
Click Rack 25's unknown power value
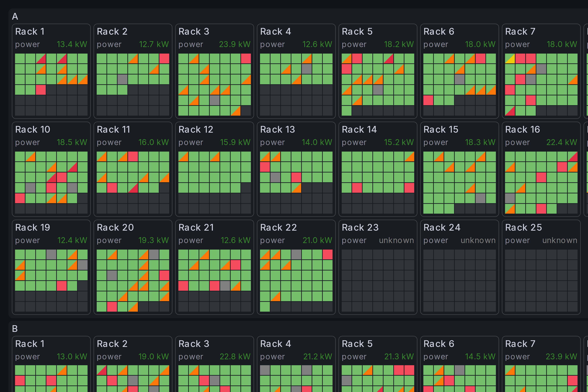click(x=560, y=240)
